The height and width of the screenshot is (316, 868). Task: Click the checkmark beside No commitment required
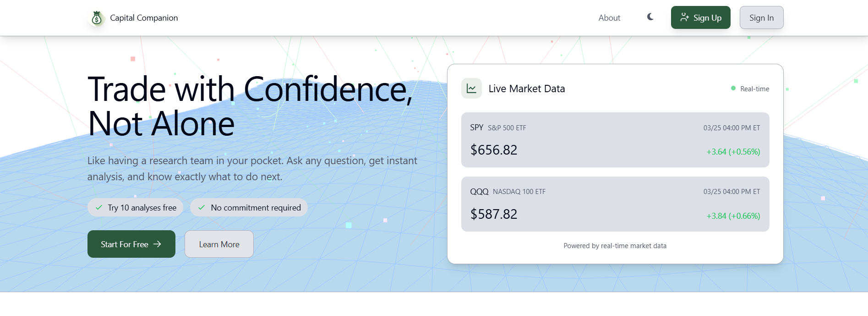click(x=202, y=207)
